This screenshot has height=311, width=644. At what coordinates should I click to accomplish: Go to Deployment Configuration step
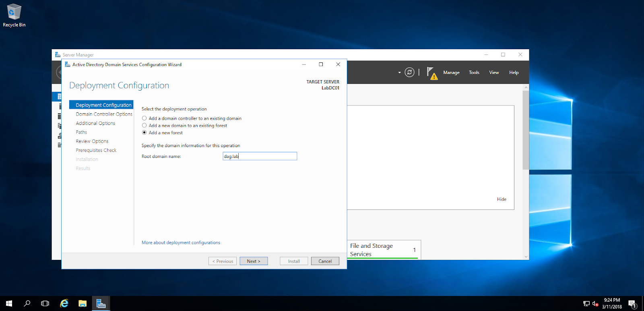click(101, 105)
